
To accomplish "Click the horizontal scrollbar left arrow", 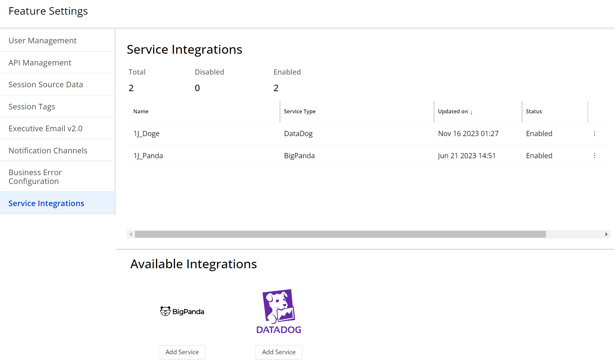I will click(131, 234).
